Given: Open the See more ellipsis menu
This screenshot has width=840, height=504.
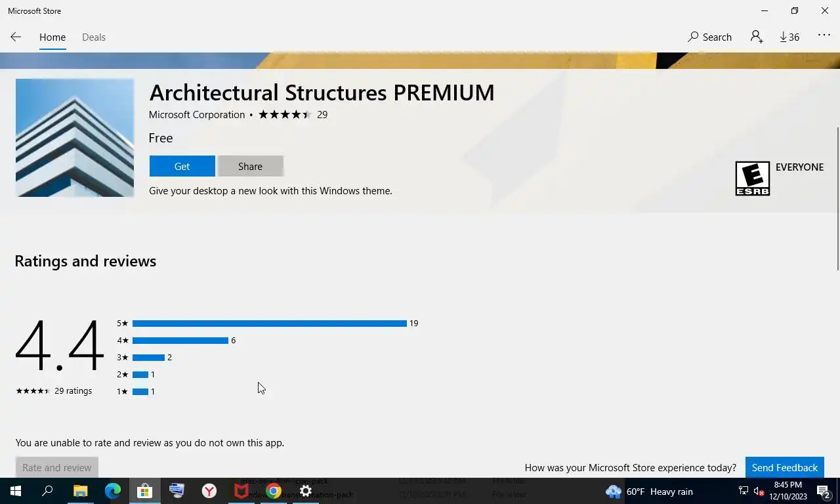Looking at the screenshot, I should coord(824,36).
